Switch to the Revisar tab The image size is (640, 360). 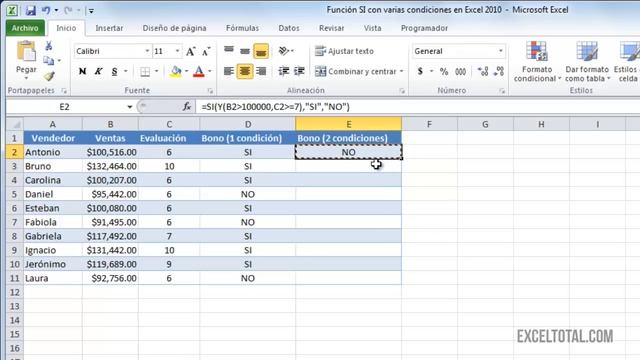331,28
